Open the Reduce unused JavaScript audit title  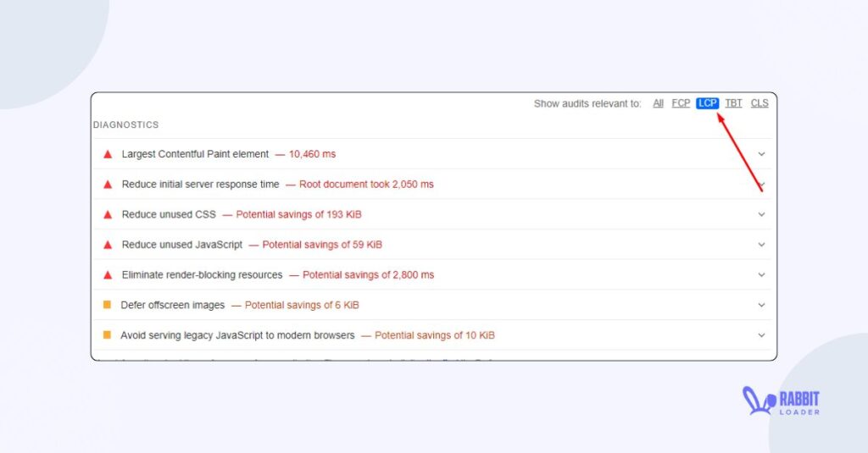point(182,245)
